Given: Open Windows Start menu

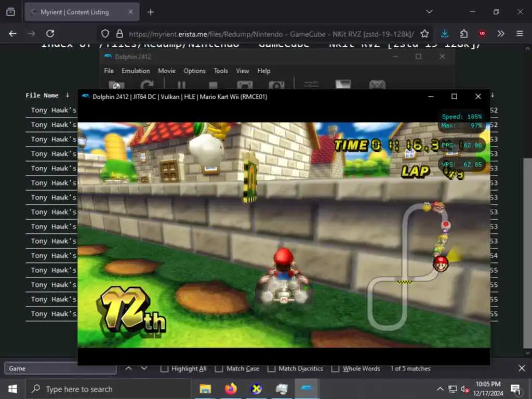Looking at the screenshot, I should coord(12,389).
